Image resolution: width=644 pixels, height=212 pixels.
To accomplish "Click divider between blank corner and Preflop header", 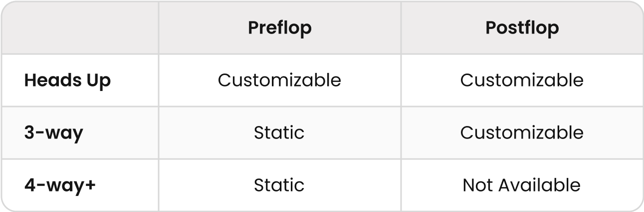I will pos(159,28).
